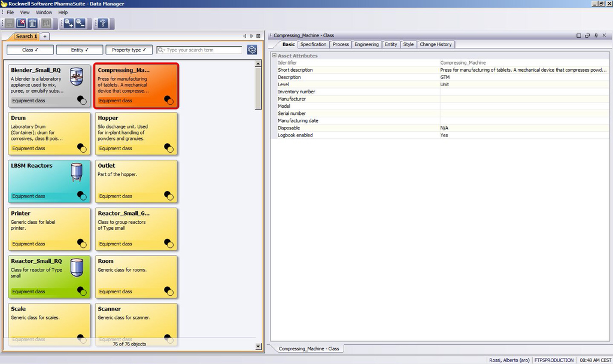This screenshot has height=364, width=613.
Task: Select the Room equipment class card
Action: coord(136,277)
